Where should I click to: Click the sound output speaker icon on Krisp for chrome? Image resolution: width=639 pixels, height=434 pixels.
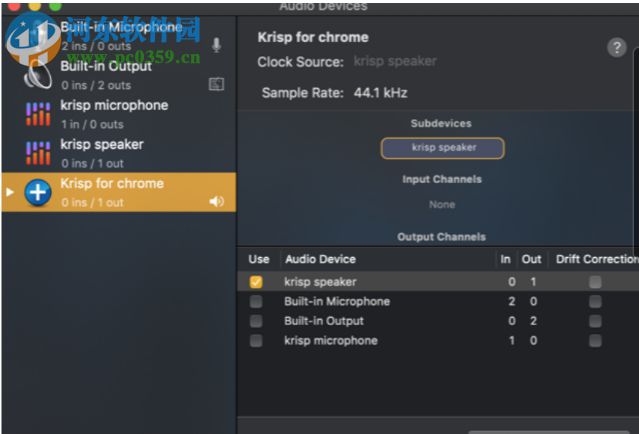216,201
